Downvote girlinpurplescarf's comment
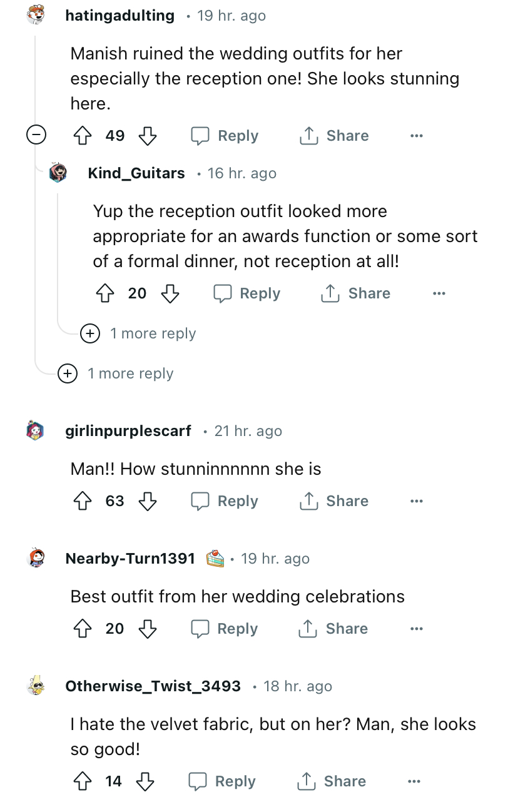Screen dimensions: 518x812 [x=147, y=501]
